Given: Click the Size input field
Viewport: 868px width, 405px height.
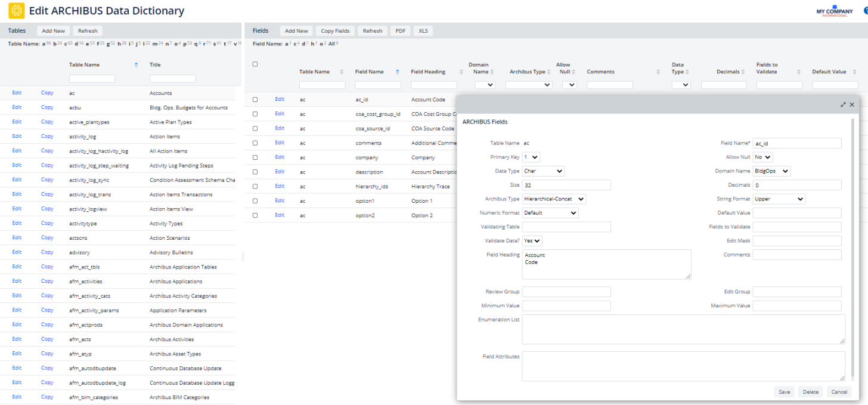Looking at the screenshot, I should (566, 185).
